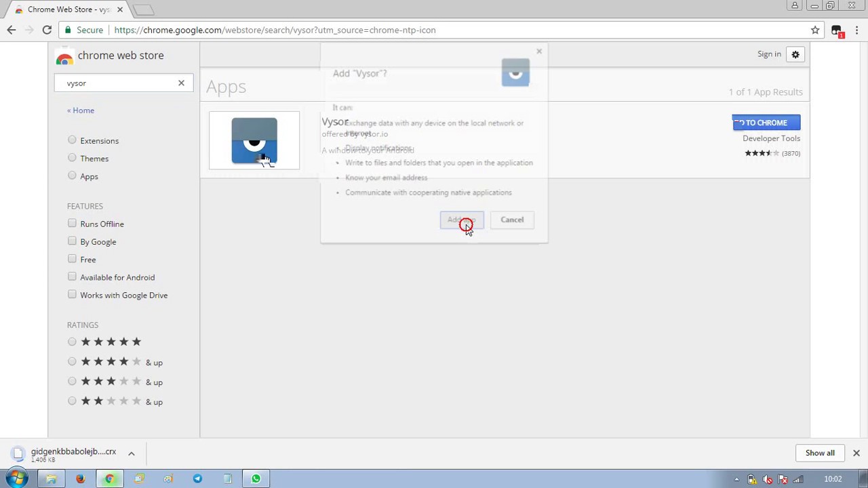This screenshot has width=868, height=488.
Task: Cancel the Add Vysor dialog
Action: point(512,220)
